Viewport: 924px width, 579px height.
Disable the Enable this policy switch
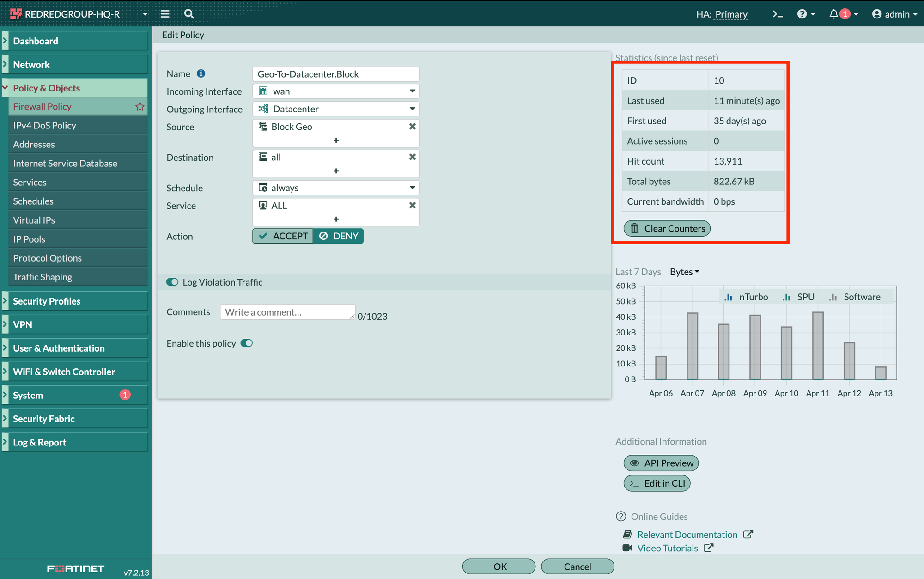(247, 343)
